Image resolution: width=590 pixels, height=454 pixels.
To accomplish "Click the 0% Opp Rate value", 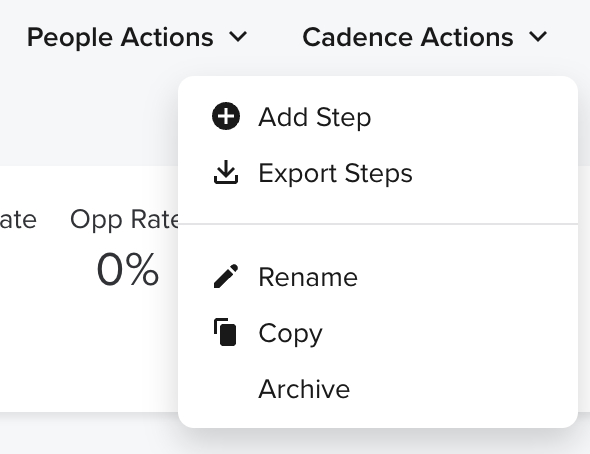I will [128, 269].
